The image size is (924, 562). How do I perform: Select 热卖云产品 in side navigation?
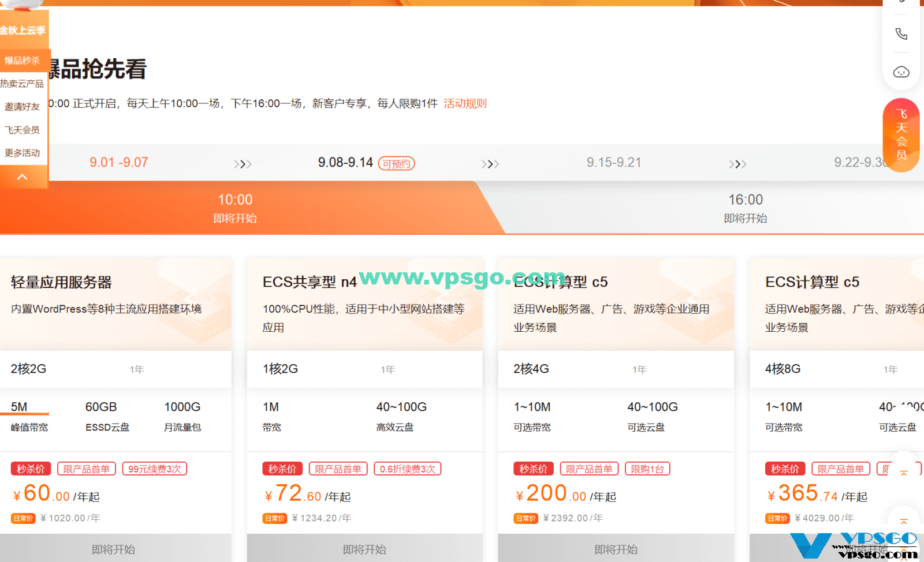(x=22, y=84)
